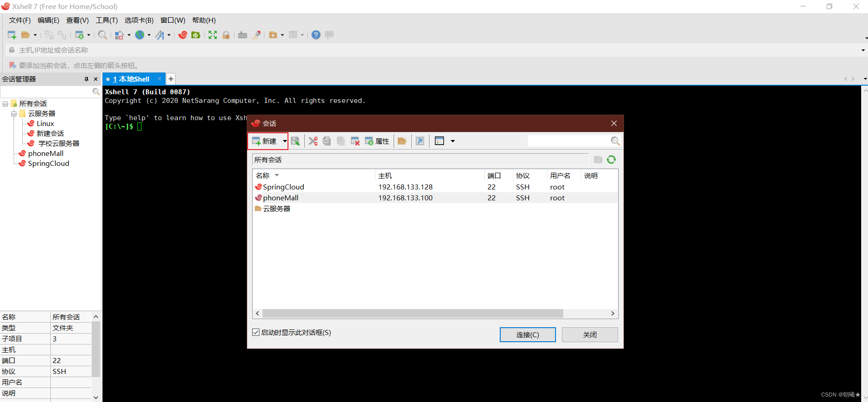
Task: Click the flag arrow add-session icon
Action: pyautogui.click(x=13, y=65)
